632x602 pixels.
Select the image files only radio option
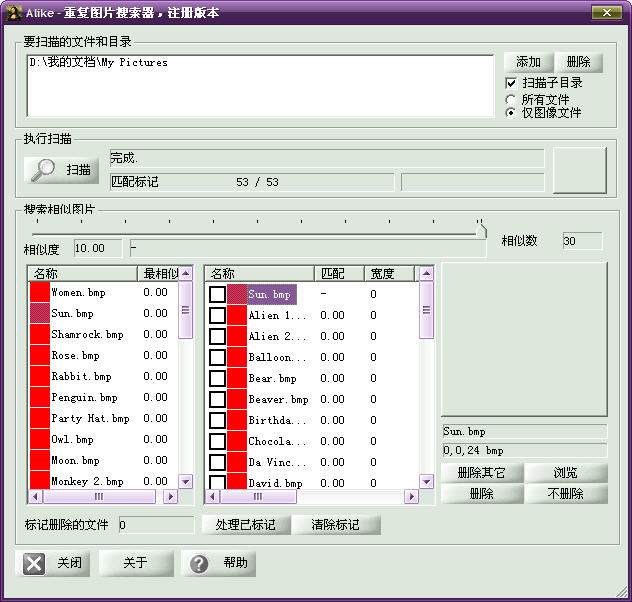tap(512, 113)
